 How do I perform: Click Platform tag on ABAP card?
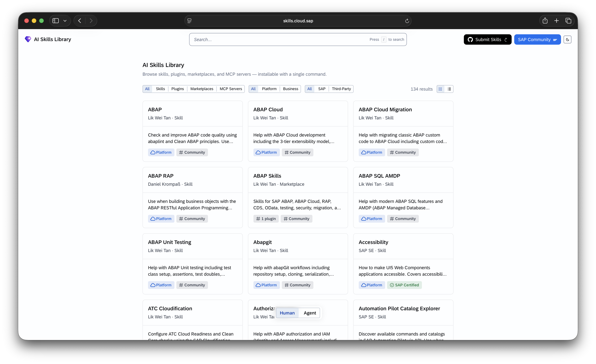point(161,152)
